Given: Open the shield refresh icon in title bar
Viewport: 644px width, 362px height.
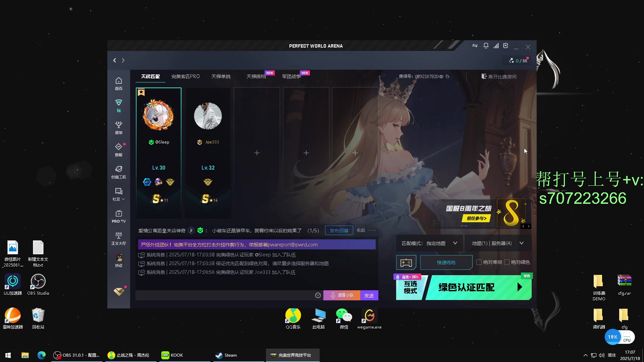Looking at the screenshot, I should point(506,46).
